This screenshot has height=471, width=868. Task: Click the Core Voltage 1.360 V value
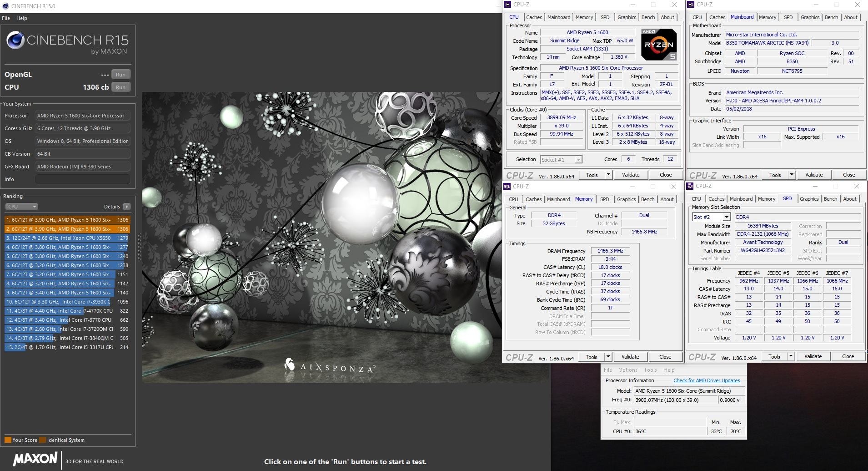click(619, 57)
